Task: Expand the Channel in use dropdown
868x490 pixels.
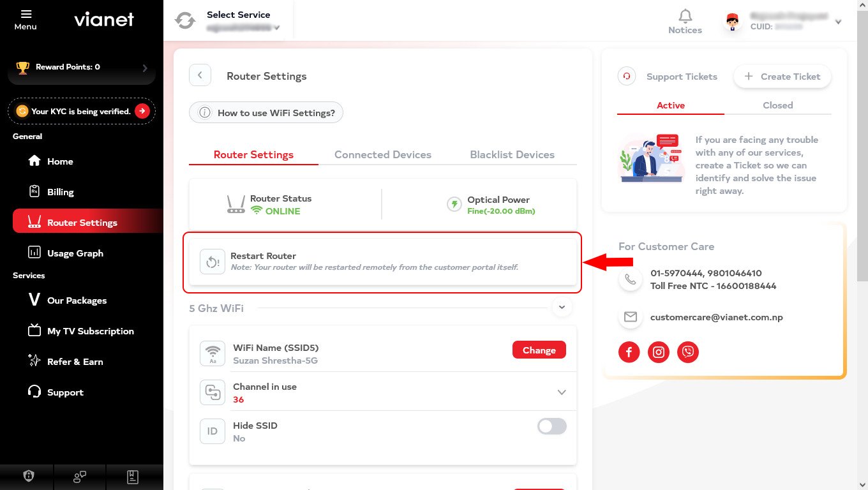Action: click(x=562, y=392)
